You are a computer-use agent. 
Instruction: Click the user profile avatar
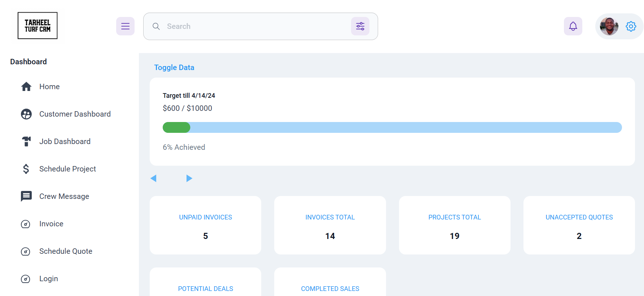point(609,26)
